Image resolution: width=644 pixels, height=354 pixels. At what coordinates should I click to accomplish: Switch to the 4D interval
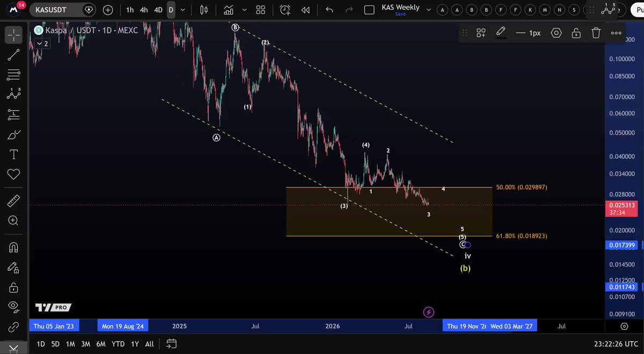[x=158, y=10]
